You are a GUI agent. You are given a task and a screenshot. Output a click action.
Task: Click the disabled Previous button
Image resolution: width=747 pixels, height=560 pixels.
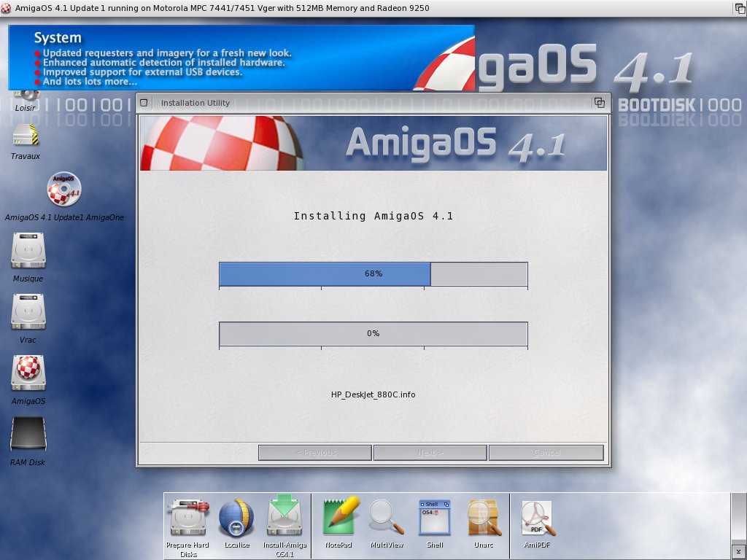pos(315,453)
